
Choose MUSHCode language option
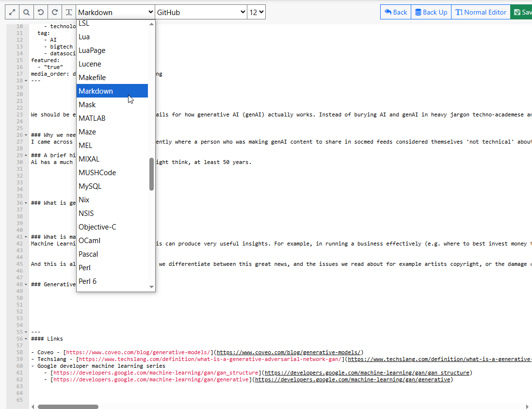pos(113,172)
